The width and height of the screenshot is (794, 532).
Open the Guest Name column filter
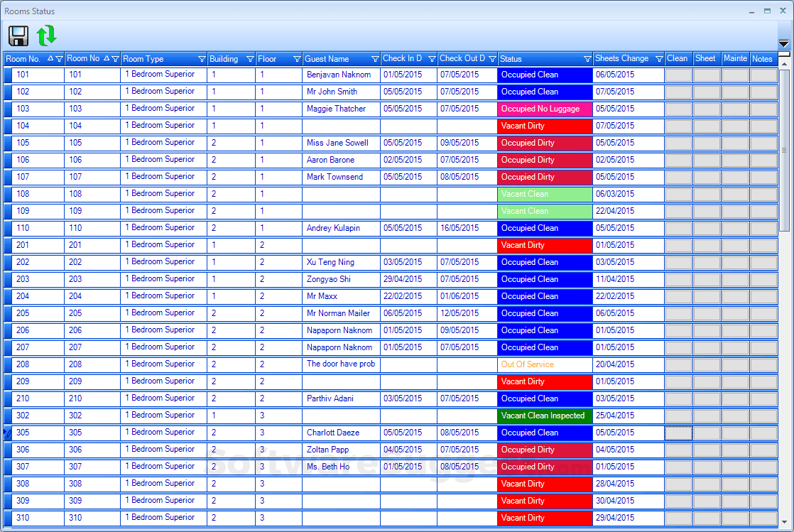coord(375,59)
